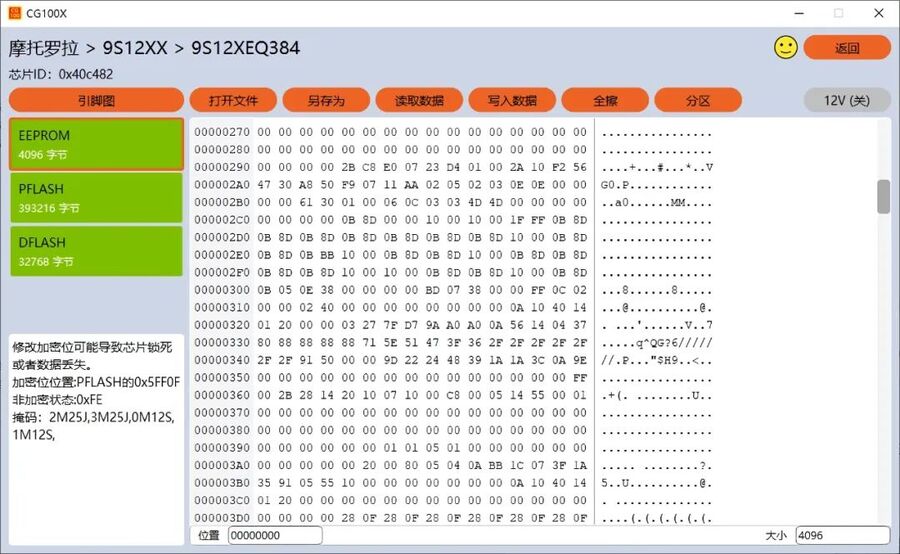Click the 非加密状态:0xFE note line

pyautogui.click(x=57, y=400)
